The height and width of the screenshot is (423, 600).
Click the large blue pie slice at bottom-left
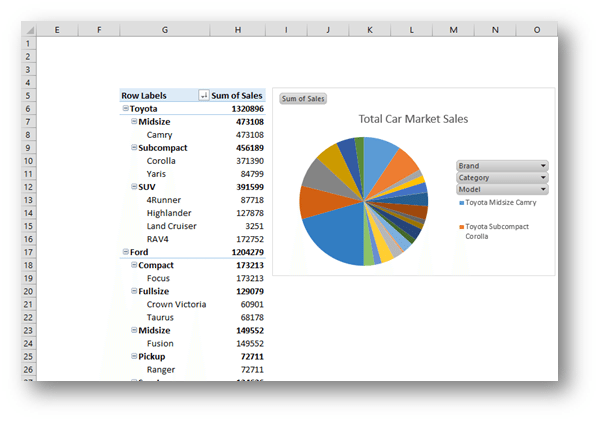click(337, 235)
